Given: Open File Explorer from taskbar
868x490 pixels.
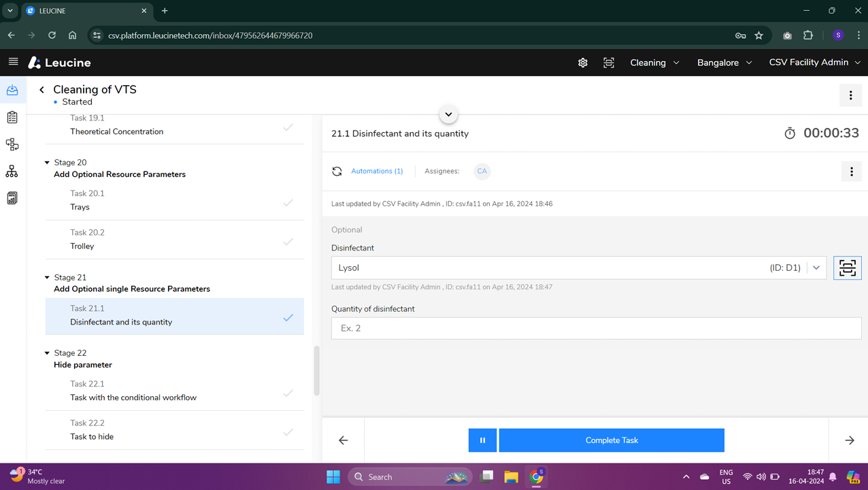Looking at the screenshot, I should click(x=512, y=477).
